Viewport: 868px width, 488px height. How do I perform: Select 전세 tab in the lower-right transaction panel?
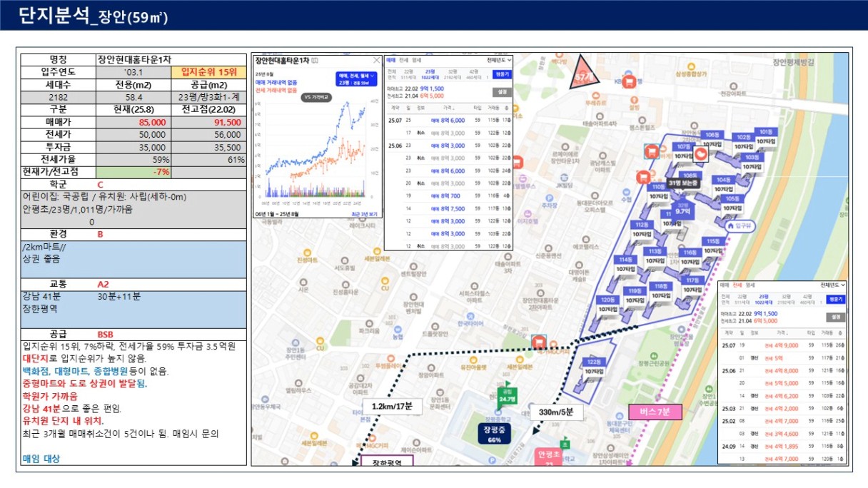point(737,284)
